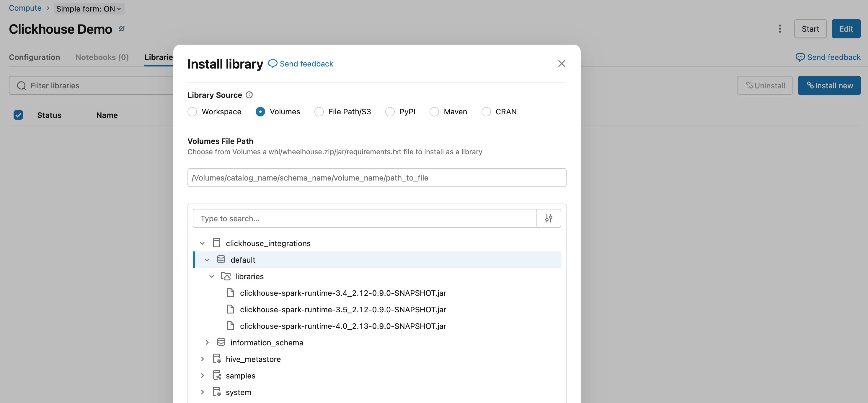Open the three-dot overflow menu near Edit
The height and width of the screenshot is (403, 868).
point(780,29)
